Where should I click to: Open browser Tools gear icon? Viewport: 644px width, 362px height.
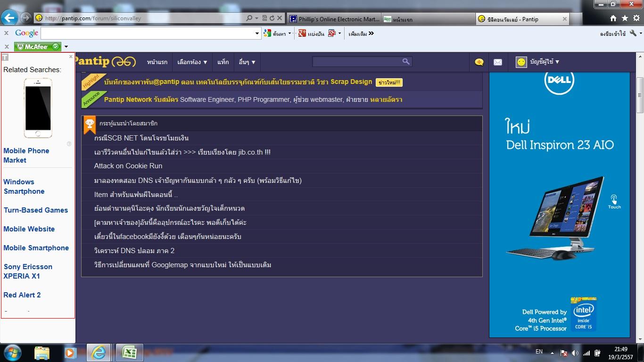(x=636, y=18)
